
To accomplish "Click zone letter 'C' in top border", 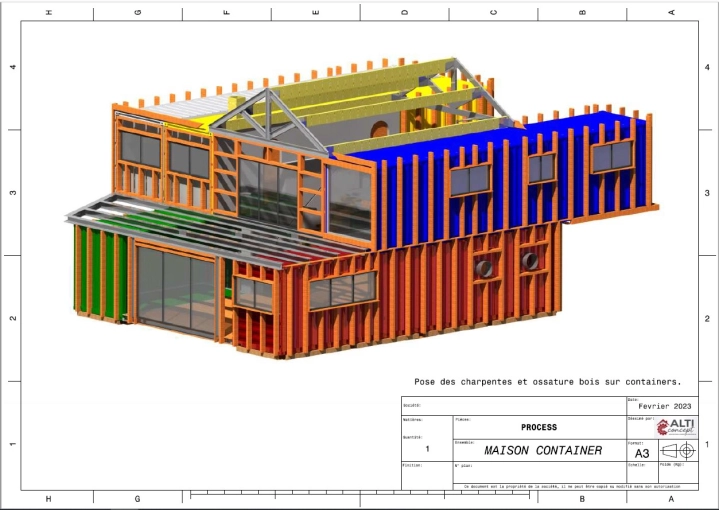I will click(x=493, y=12).
